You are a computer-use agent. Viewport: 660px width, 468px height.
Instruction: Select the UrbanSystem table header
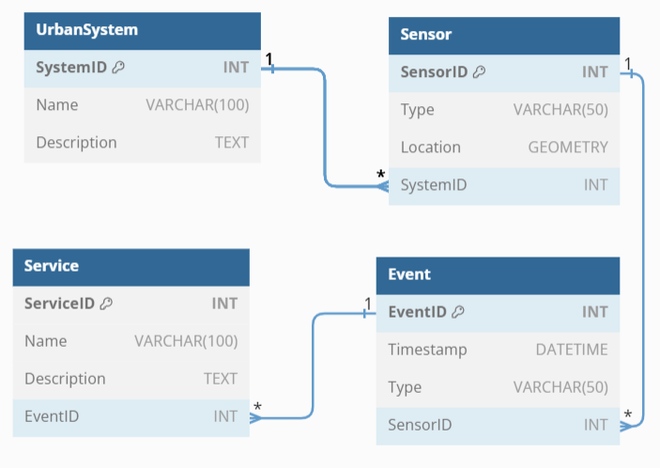point(142,31)
